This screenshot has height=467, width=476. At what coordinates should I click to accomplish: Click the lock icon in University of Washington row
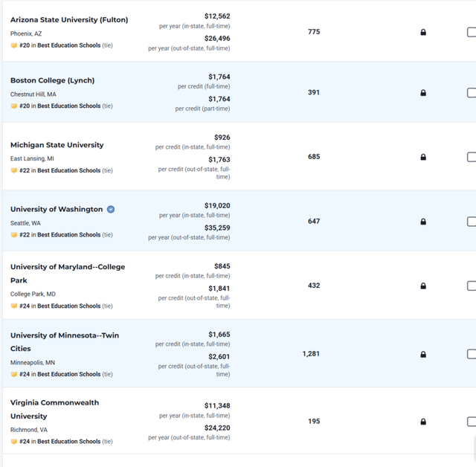(423, 222)
